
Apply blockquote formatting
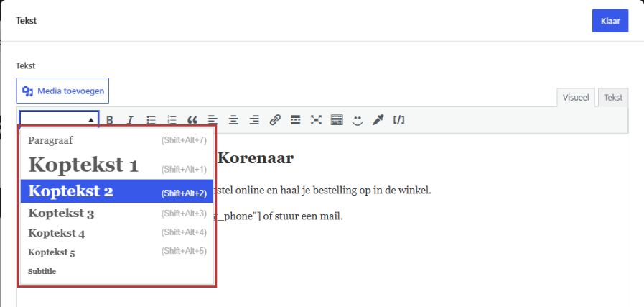(x=192, y=120)
